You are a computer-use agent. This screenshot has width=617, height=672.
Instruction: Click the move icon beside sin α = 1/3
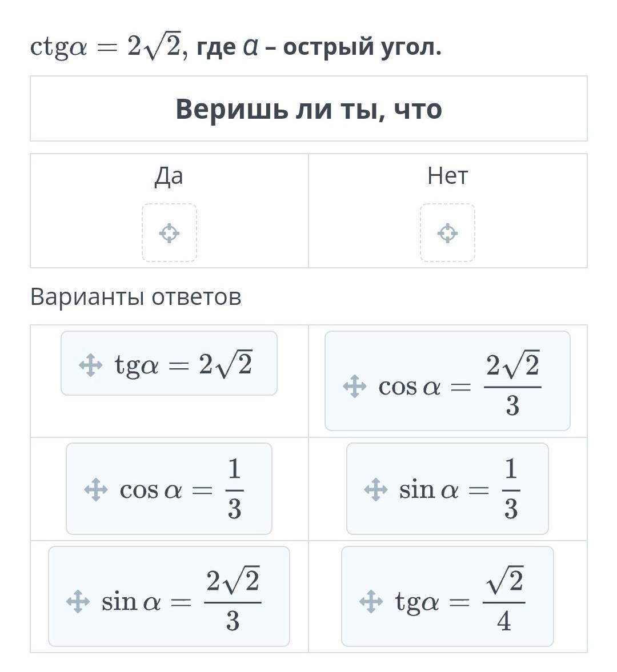[375, 490]
